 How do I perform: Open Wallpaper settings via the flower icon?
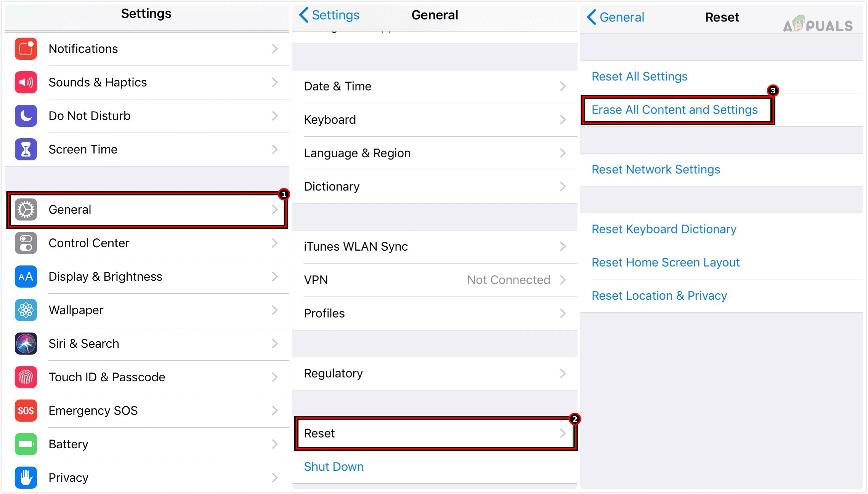pyautogui.click(x=25, y=310)
